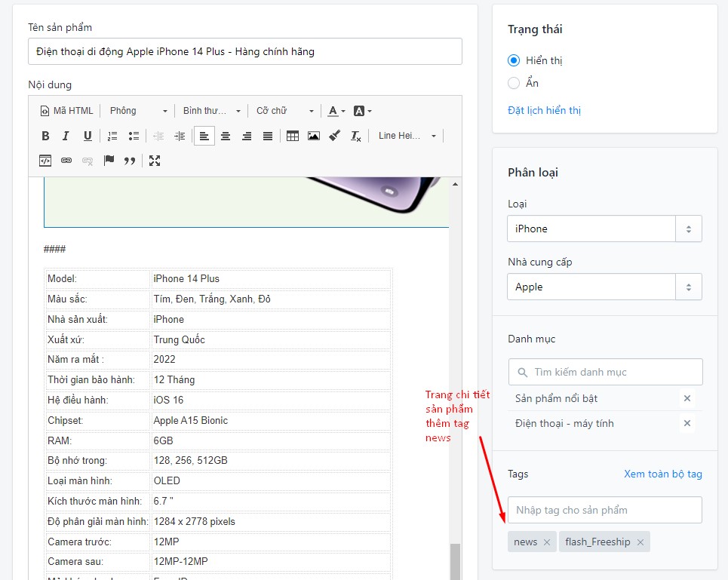Click the editor scroll up arrow
The height and width of the screenshot is (580, 728).
456,184
